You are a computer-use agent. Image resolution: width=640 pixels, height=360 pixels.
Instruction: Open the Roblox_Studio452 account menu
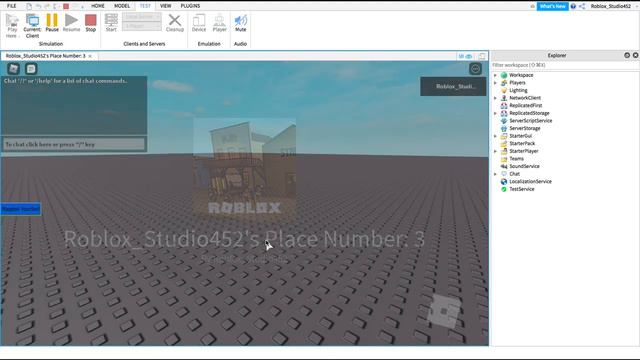pos(611,6)
